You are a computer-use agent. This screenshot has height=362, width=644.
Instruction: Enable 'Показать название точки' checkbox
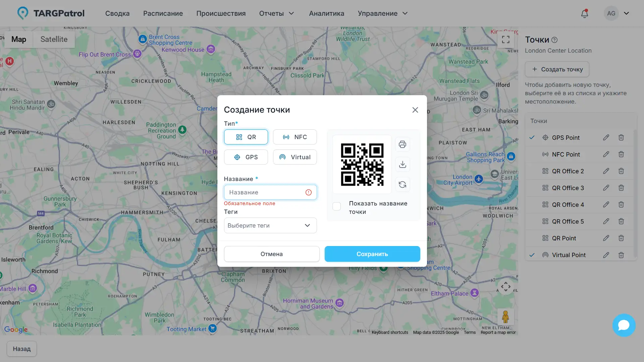[336, 206]
